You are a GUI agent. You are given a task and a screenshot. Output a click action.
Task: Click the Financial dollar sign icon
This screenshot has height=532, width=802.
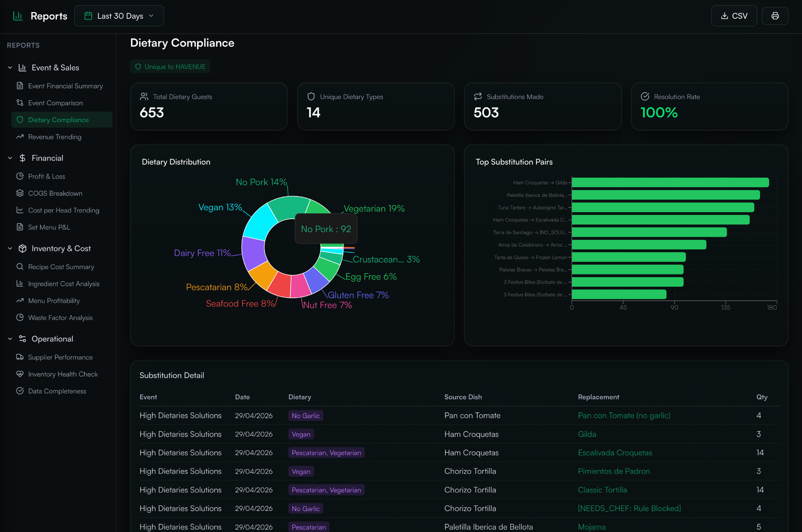pos(23,158)
